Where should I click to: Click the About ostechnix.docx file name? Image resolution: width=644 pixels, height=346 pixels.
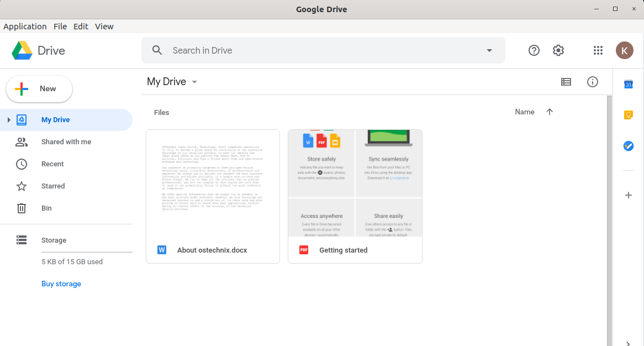(212, 250)
